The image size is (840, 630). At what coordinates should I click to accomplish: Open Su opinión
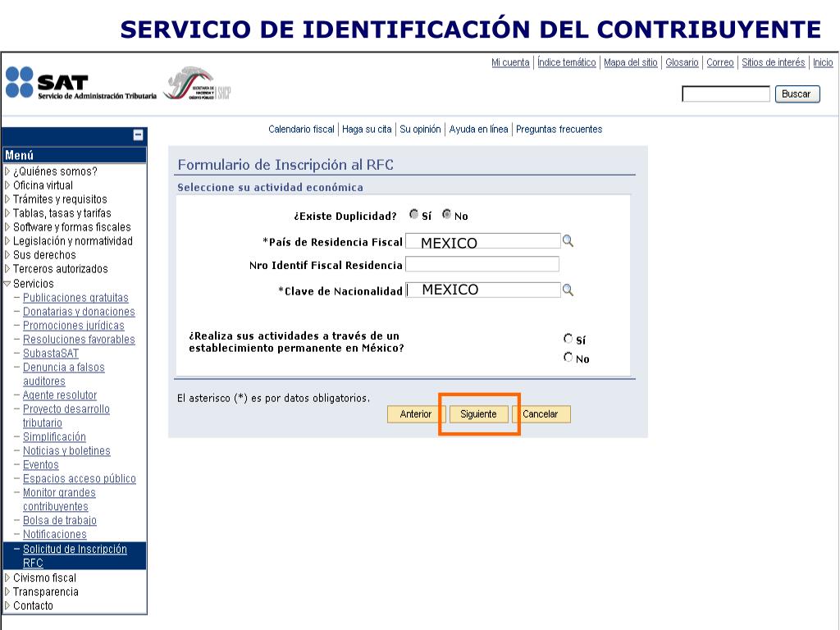[420, 129]
